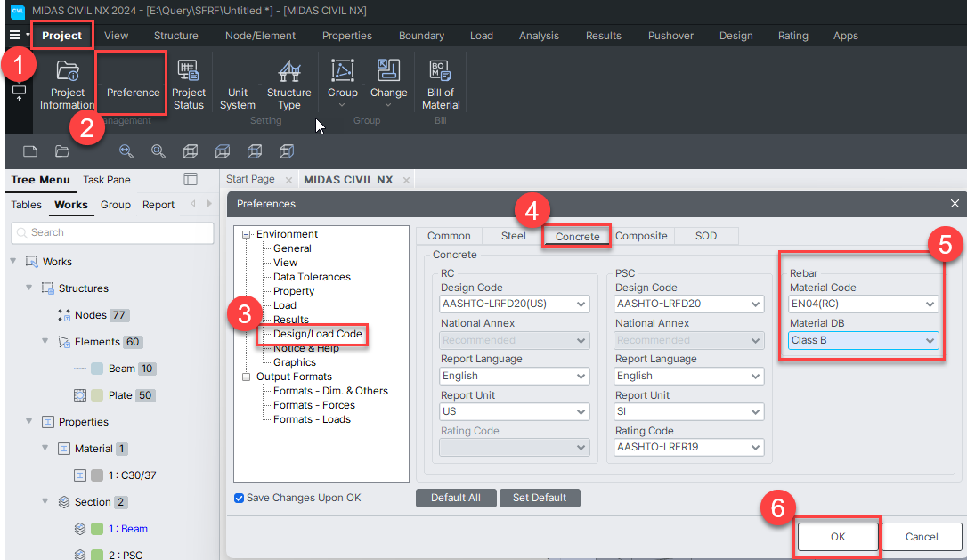The height and width of the screenshot is (560, 967).
Task: Switch to the SOD preferences tab
Action: [x=705, y=236]
